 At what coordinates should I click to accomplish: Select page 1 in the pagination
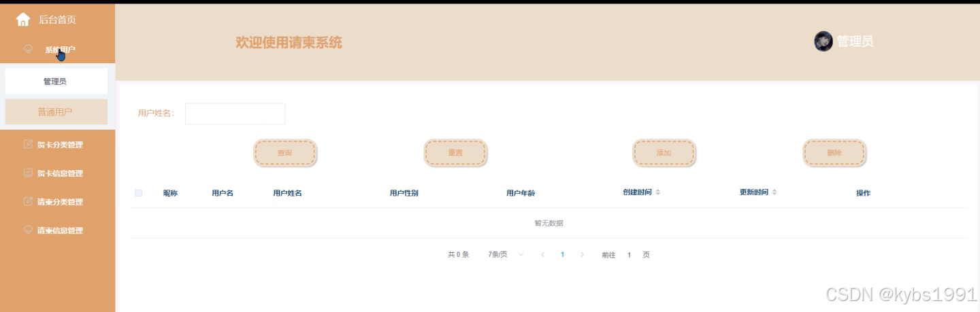[562, 255]
